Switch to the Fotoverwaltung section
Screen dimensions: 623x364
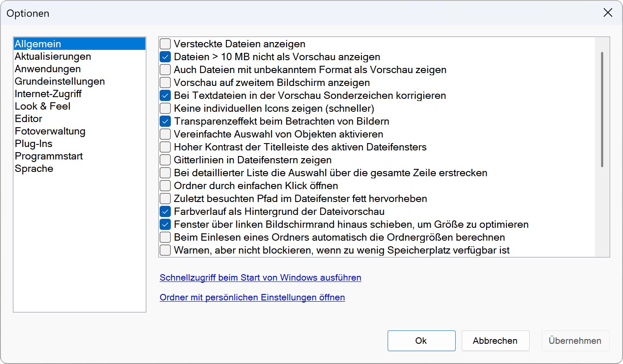click(50, 131)
